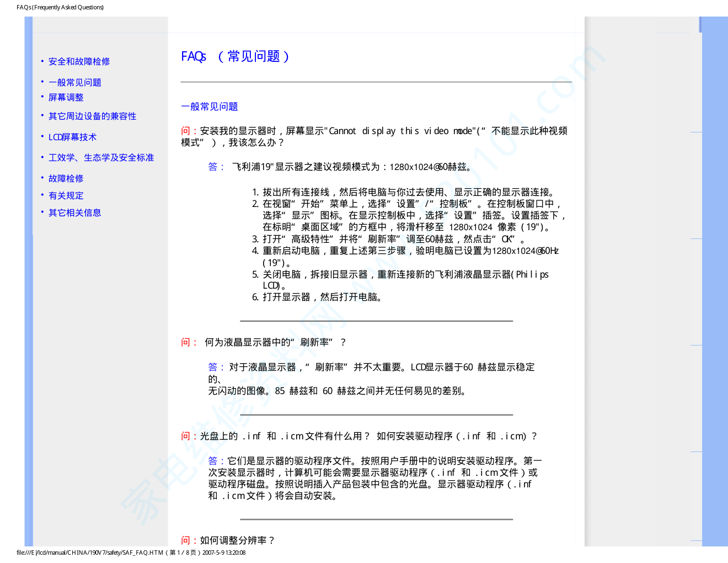The width and height of the screenshot is (728, 563).
Task: Click the 故障检修 sidebar link
Action: 66,178
